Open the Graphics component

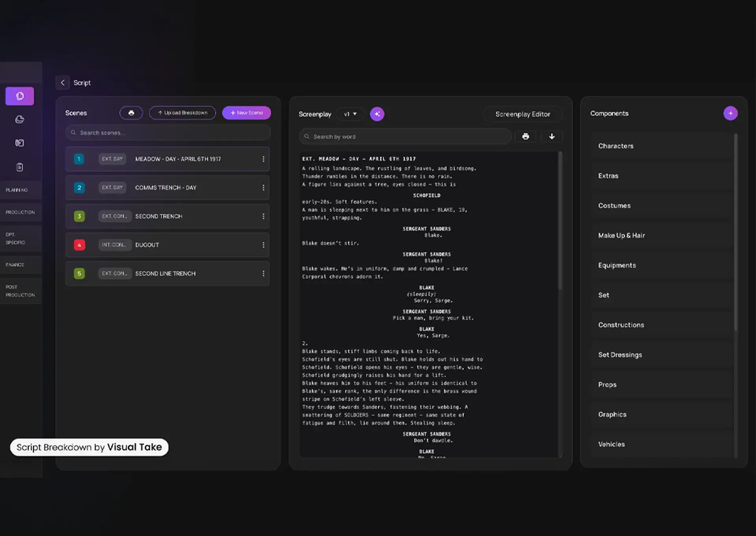click(x=661, y=415)
